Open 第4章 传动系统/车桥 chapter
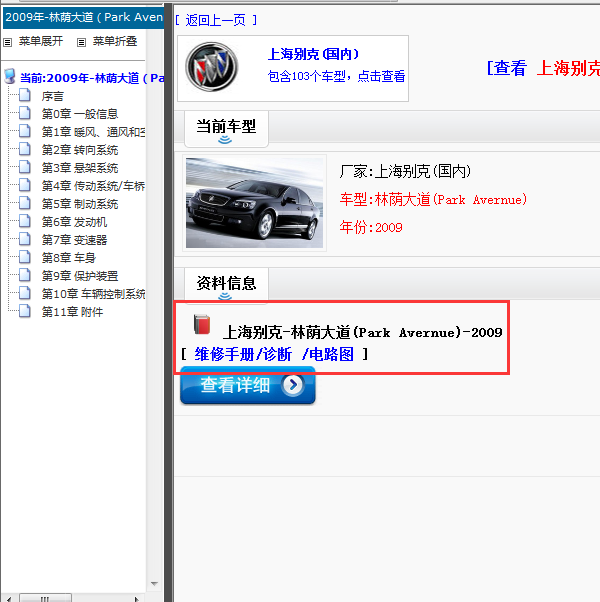Screen dimensions: 600x602 tap(93, 186)
